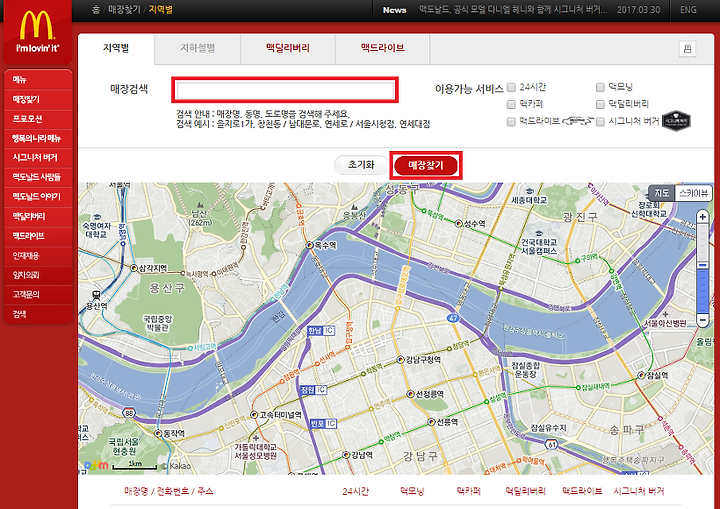Switch map to 지도 view
The height and width of the screenshot is (509, 720).
662,193
